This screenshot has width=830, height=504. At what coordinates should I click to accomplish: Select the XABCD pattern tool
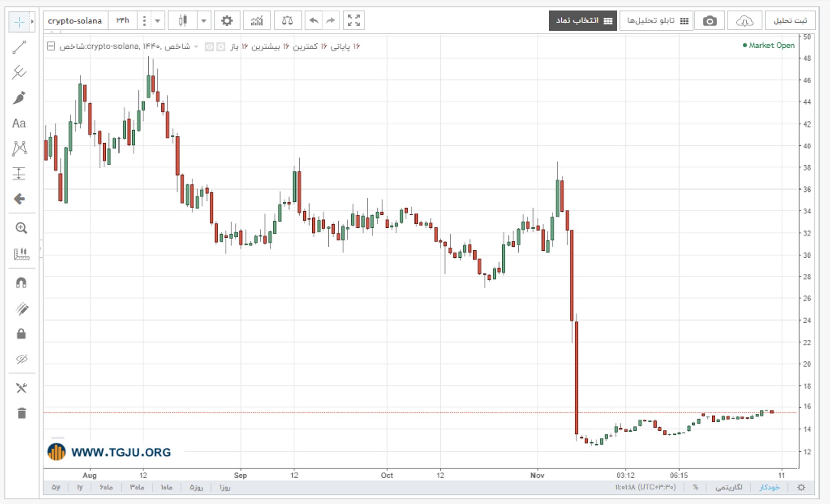click(x=19, y=148)
